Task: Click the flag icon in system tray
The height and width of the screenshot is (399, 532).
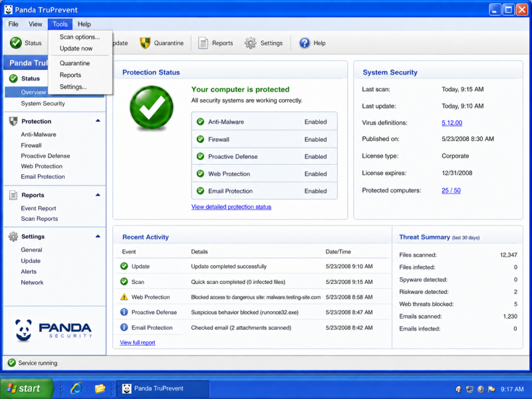Action: (x=491, y=389)
